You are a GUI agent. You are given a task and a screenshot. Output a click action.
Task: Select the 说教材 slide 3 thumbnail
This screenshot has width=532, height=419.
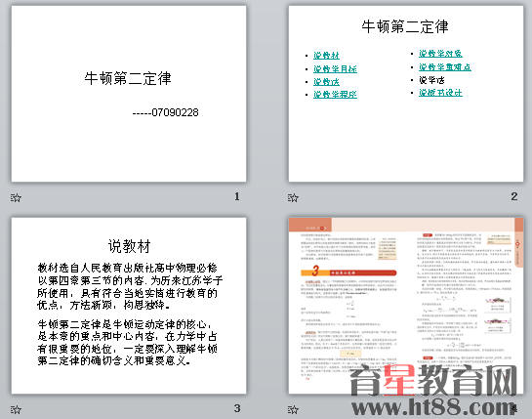point(129,306)
